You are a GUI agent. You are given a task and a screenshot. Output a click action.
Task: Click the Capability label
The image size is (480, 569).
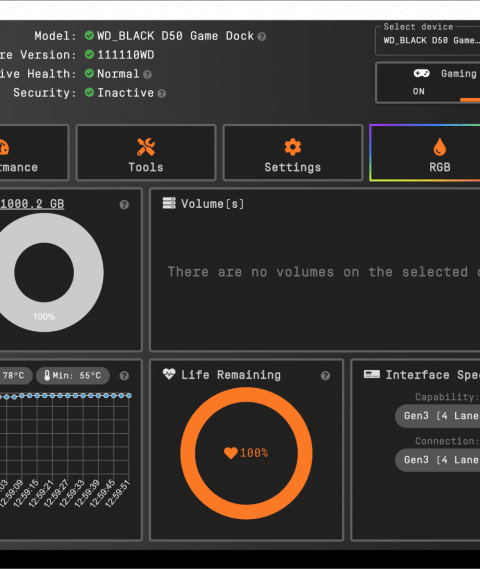click(x=447, y=397)
